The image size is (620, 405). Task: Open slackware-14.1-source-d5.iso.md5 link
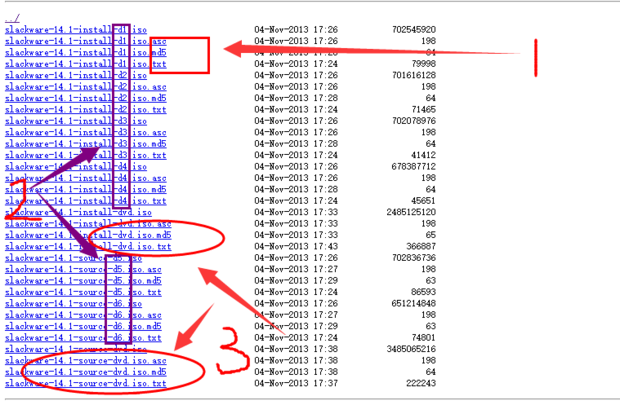pos(83,281)
